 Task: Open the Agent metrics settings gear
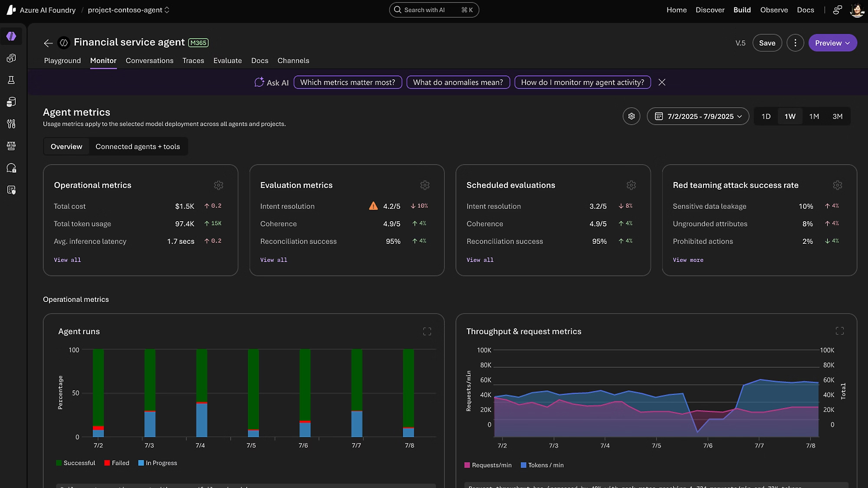point(631,116)
